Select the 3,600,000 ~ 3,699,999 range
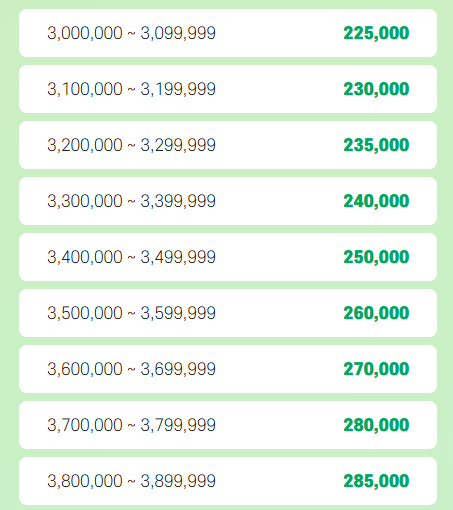This screenshot has height=510, width=453. coord(131,369)
